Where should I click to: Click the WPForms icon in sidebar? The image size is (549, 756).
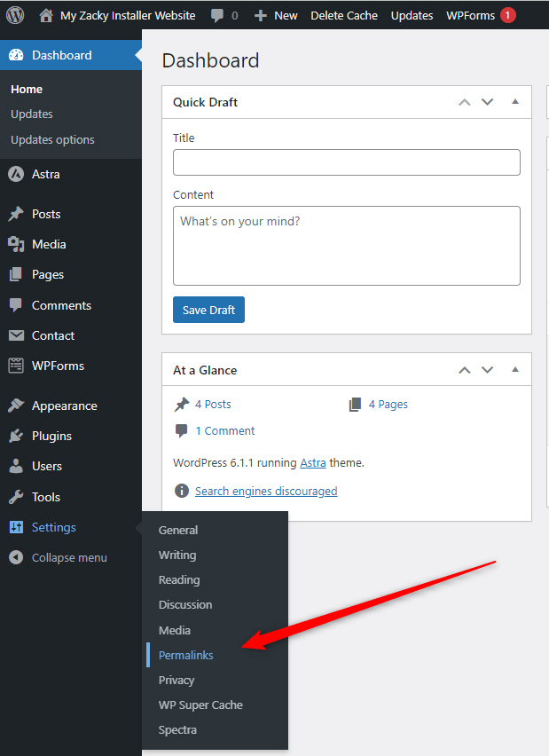pyautogui.click(x=16, y=366)
